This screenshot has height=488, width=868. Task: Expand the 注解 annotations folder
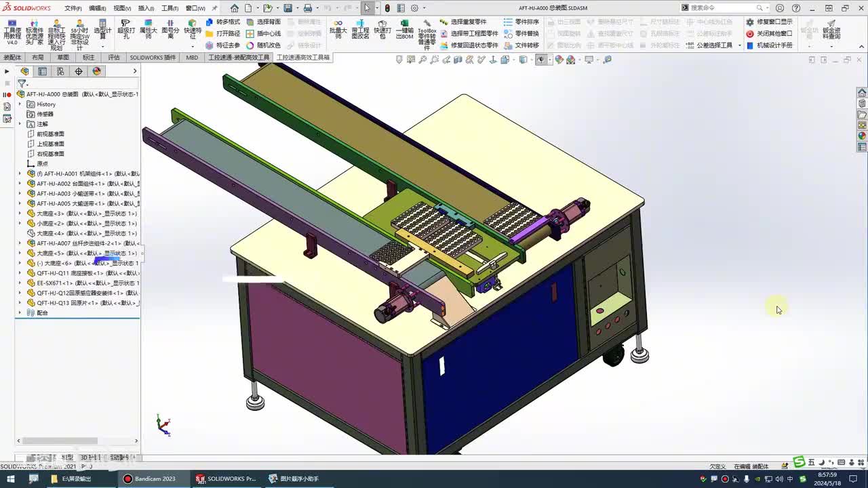[x=20, y=124]
